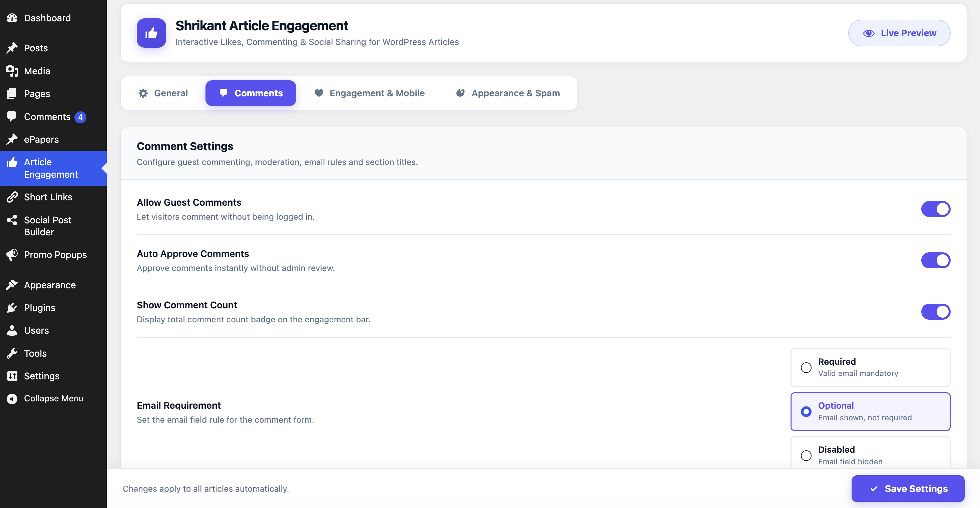Open Social Post Builder menu item
The width and height of the screenshot is (980, 508).
53,226
